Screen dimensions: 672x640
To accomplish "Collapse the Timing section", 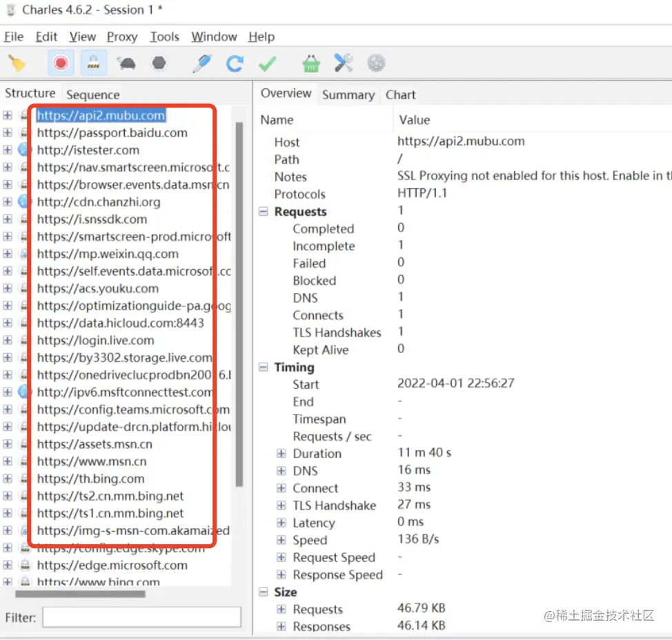I will (x=264, y=367).
